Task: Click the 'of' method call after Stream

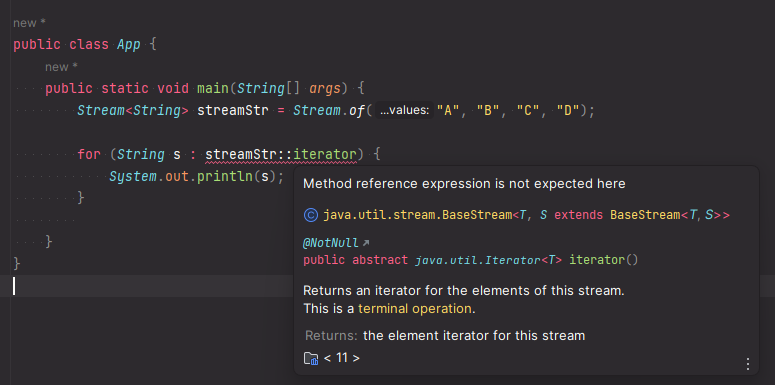Action: click(357, 111)
